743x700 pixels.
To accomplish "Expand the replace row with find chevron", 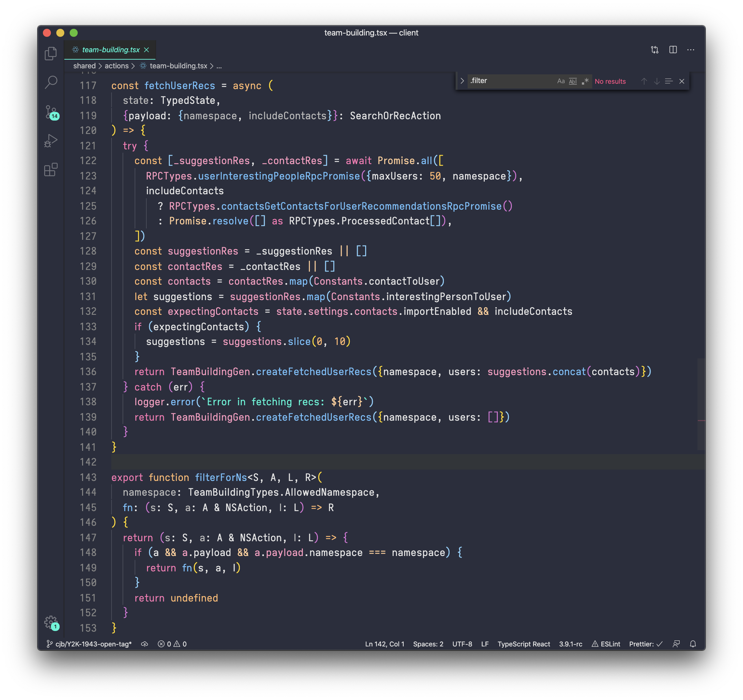I will (x=462, y=81).
